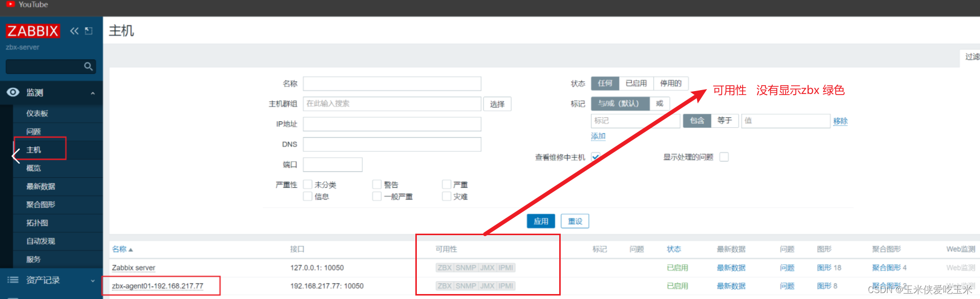
Task: Click the 端口 input field
Action: pos(333,164)
